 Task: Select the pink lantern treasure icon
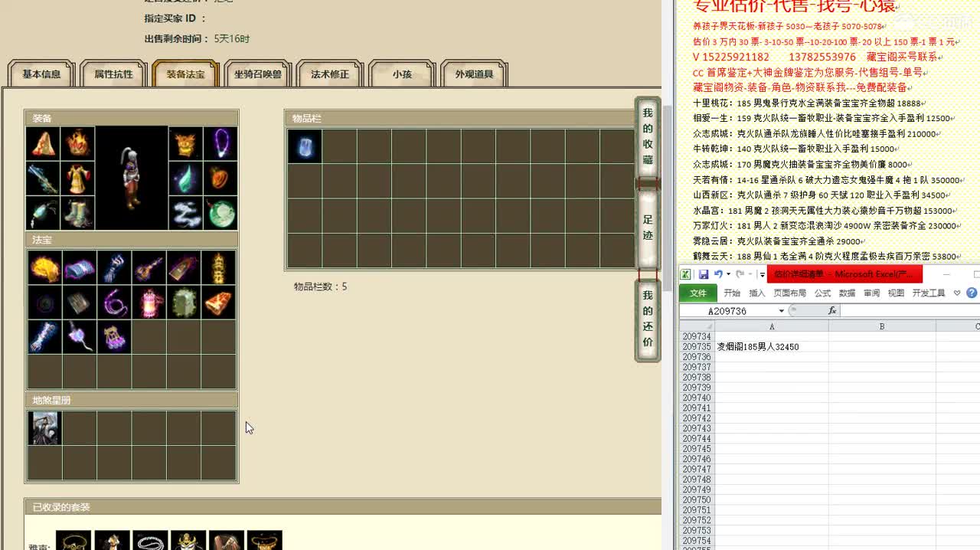pyautogui.click(x=149, y=303)
